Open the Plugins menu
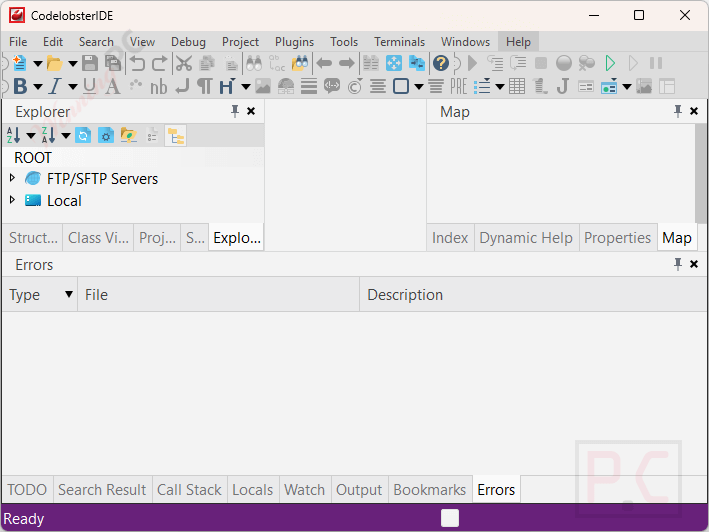The width and height of the screenshot is (709, 532). 294,42
